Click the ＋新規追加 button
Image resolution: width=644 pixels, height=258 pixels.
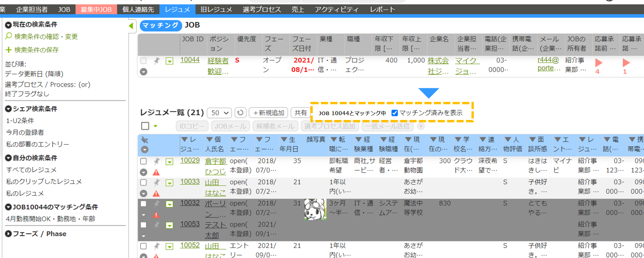click(269, 113)
